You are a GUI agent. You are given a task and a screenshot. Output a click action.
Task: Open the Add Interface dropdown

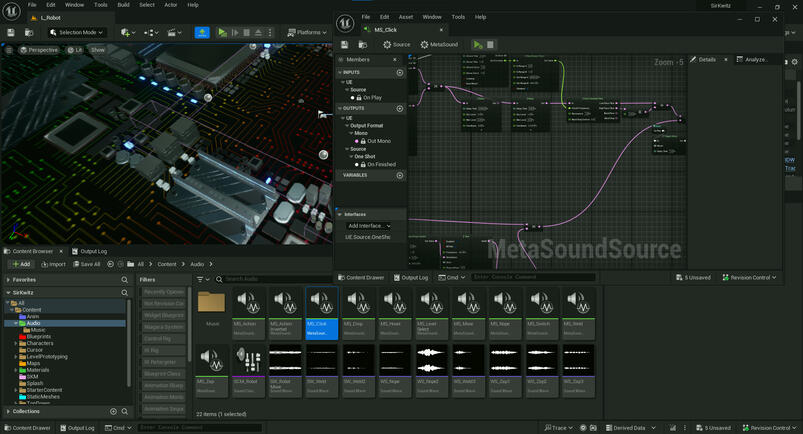(369, 226)
